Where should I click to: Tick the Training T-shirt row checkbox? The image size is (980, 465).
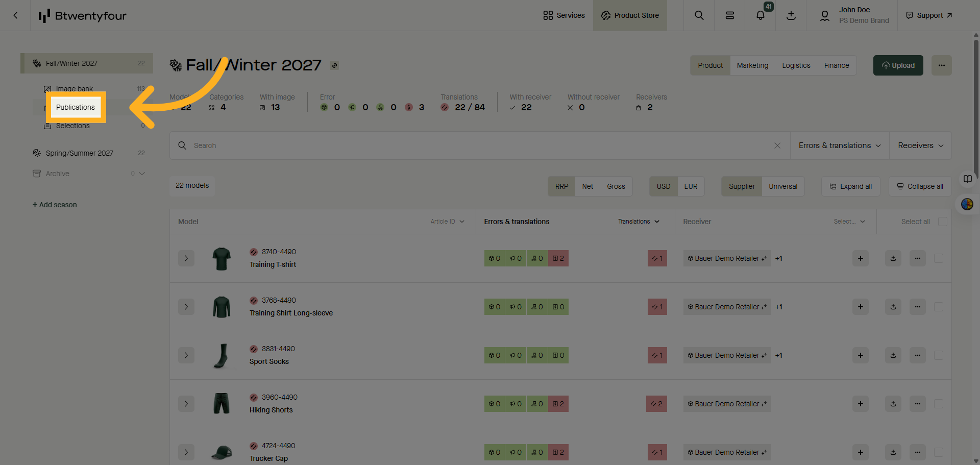click(938, 258)
